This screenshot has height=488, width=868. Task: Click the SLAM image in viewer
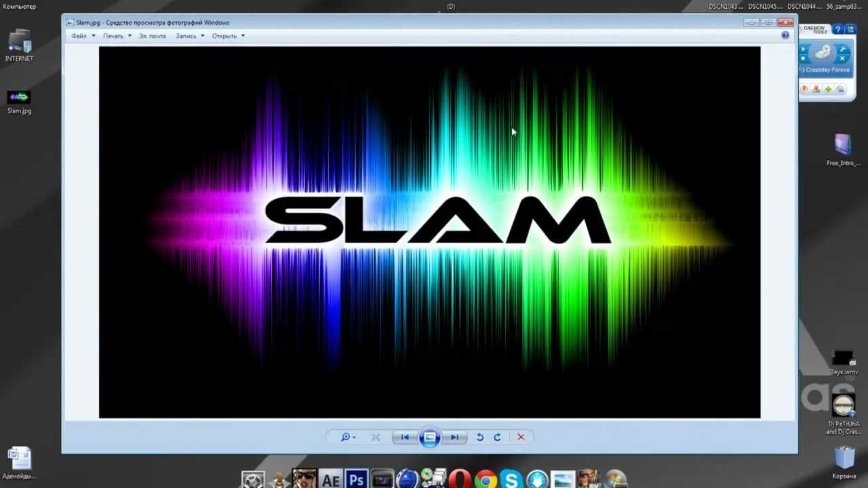click(x=429, y=232)
